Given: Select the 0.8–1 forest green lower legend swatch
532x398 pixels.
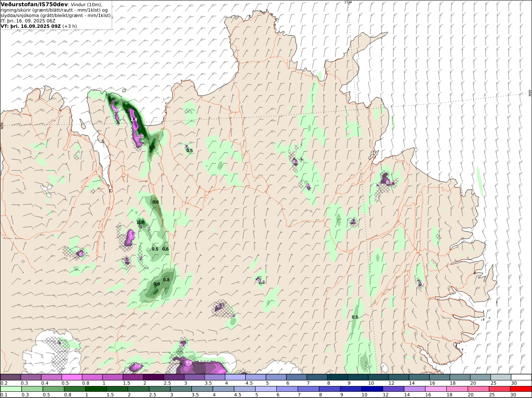Looking at the screenshot, I should tap(74, 389).
